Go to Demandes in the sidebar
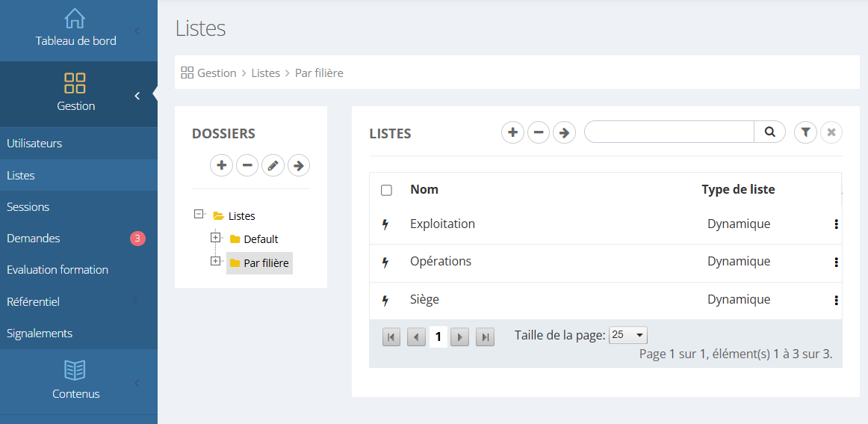868x424 pixels. click(x=34, y=239)
